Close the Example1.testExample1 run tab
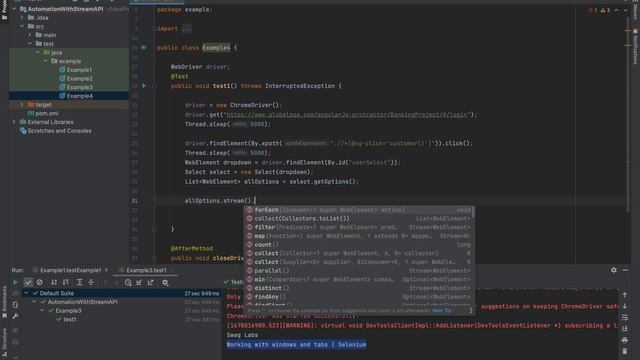The height and width of the screenshot is (360, 640). pos(107,270)
